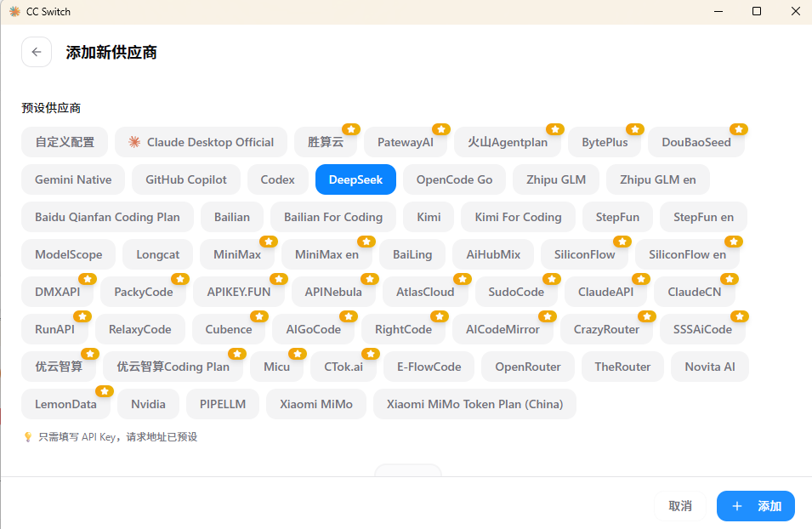Select DouBaoSeed provider
Image resolution: width=812 pixels, height=529 pixels.
pyautogui.click(x=696, y=142)
